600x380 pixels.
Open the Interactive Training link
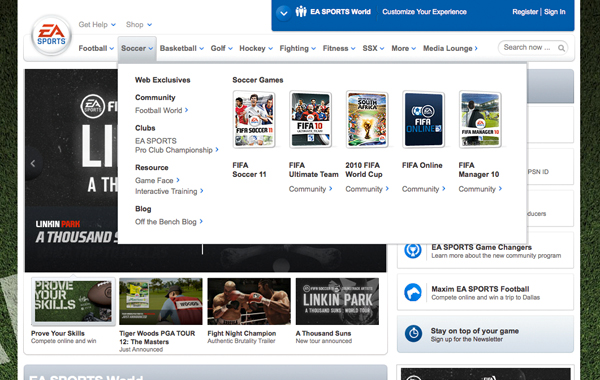pos(169,191)
